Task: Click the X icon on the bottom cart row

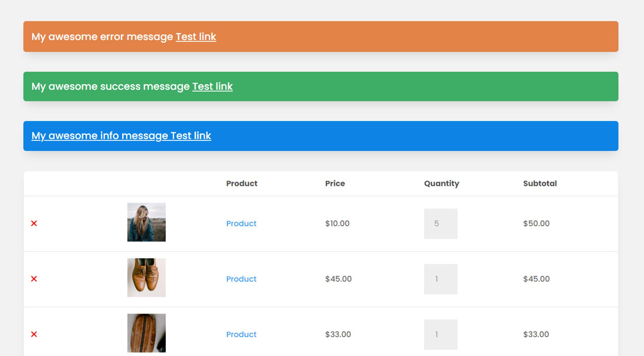Action: 34,334
